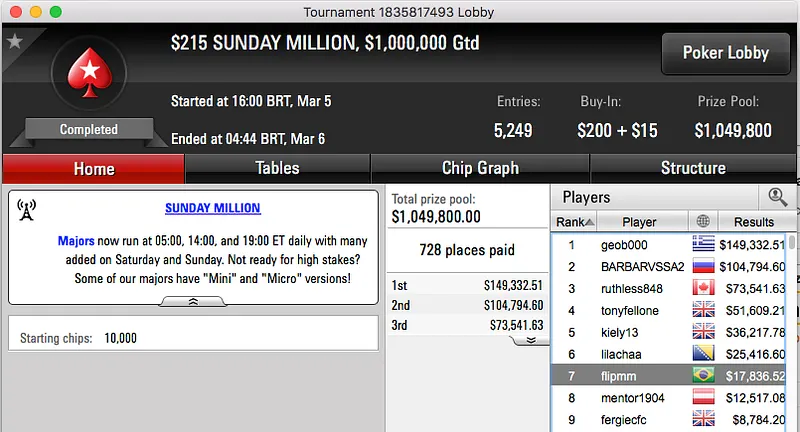Click the Majors link text
Viewport: 800px width, 432px height.
pos(76,242)
